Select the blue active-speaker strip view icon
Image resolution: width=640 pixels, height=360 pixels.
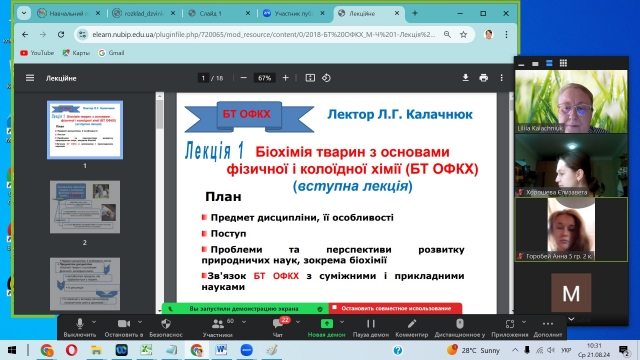coord(549,63)
